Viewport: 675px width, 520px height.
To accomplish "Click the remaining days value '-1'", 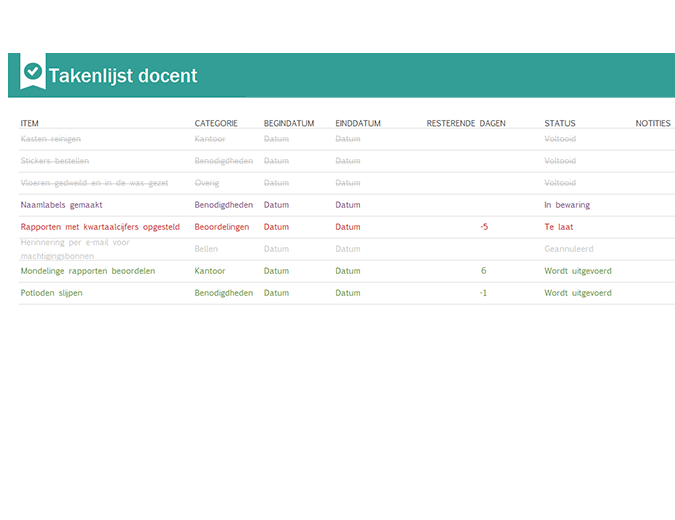I will click(483, 293).
